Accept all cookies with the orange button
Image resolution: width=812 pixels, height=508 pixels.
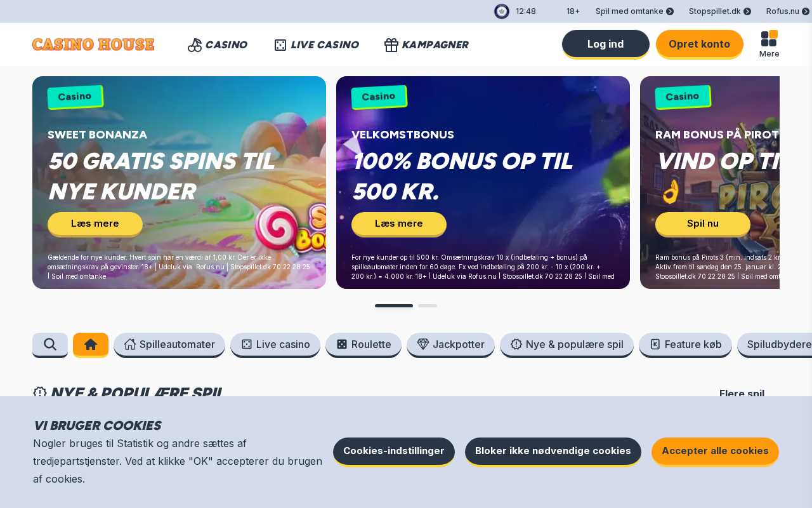715,451
